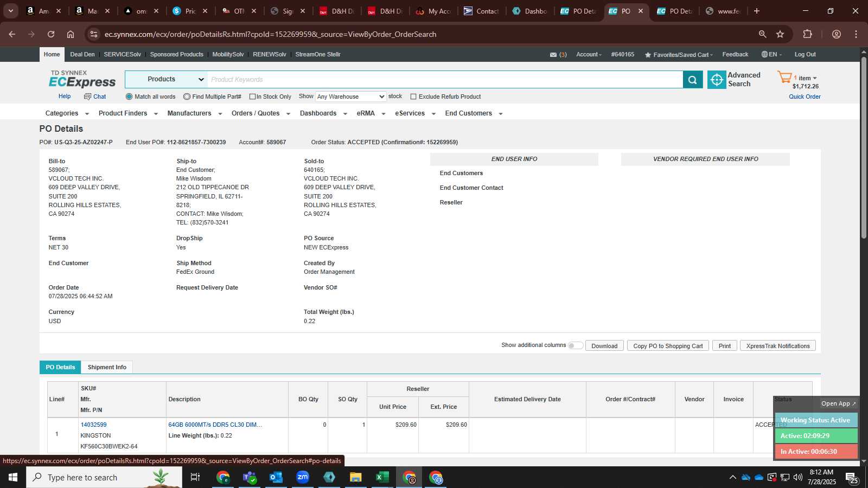Click the Product Keywords search field
The width and height of the screenshot is (868, 488).
[445, 79]
